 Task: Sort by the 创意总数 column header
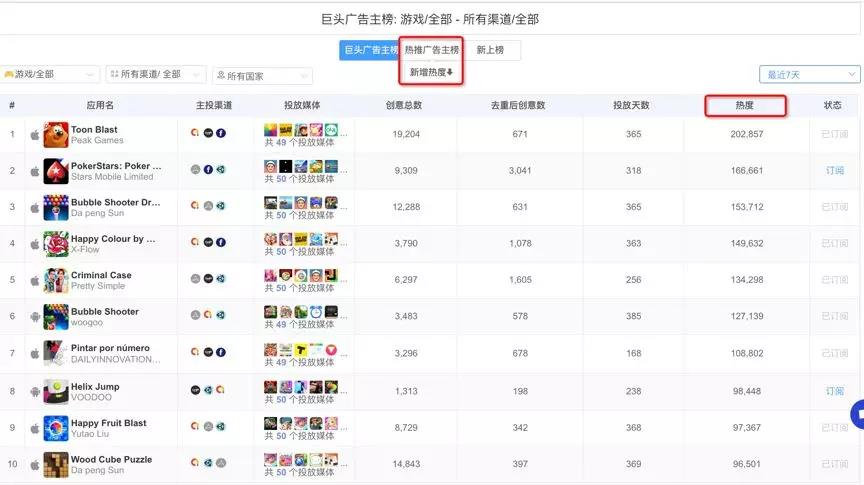coord(404,105)
